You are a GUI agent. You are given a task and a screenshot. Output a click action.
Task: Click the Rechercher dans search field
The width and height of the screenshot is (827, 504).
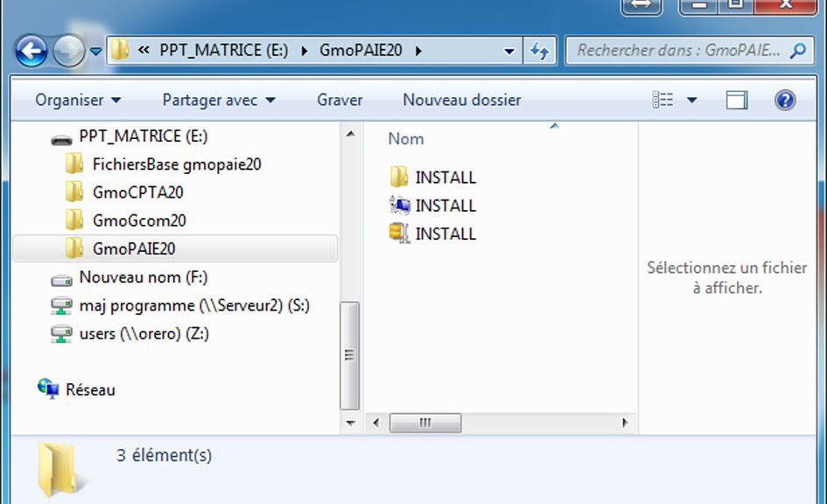[677, 51]
